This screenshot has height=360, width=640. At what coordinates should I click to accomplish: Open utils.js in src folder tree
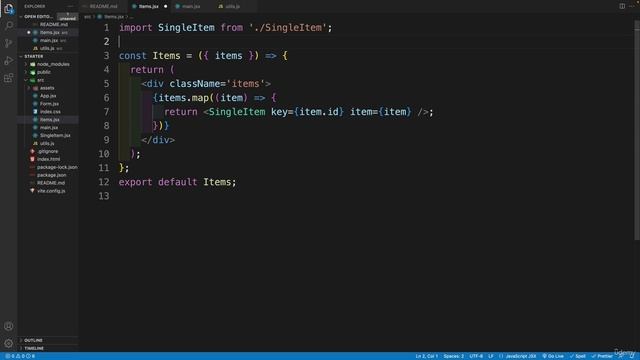pyautogui.click(x=48, y=143)
